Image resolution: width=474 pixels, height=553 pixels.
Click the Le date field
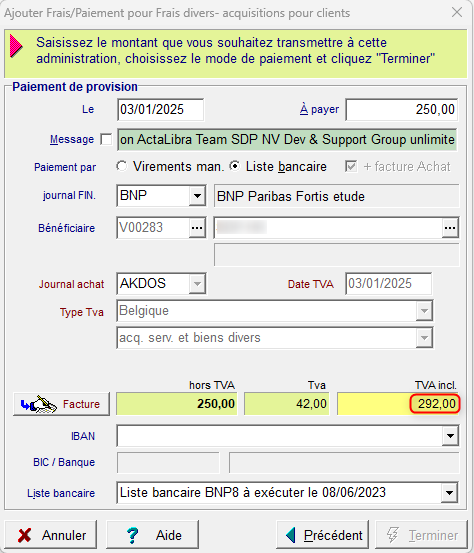coord(160,110)
